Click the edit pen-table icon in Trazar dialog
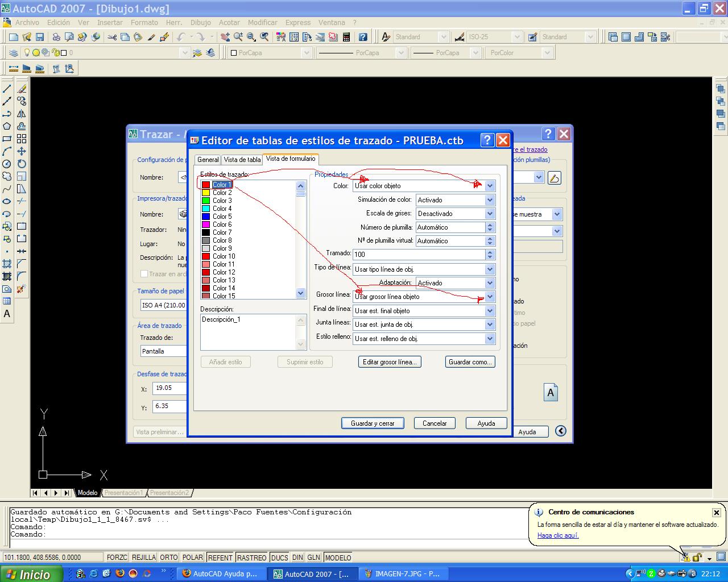Screen dimensions: 728x582 click(x=555, y=178)
